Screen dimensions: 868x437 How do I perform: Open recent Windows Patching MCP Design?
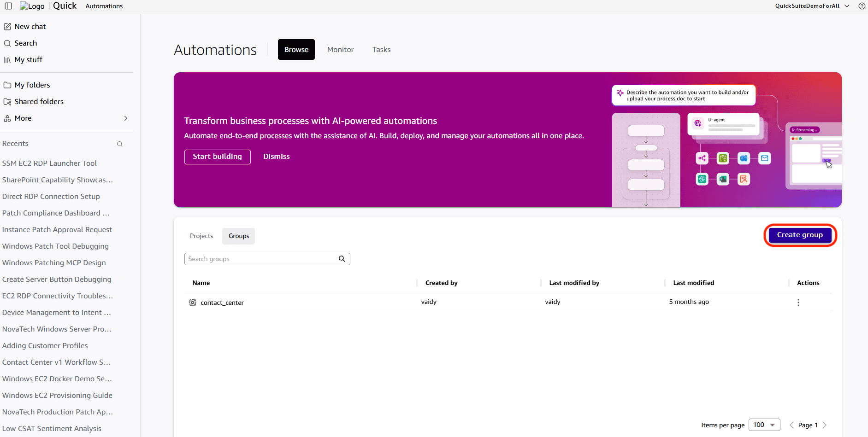click(54, 263)
